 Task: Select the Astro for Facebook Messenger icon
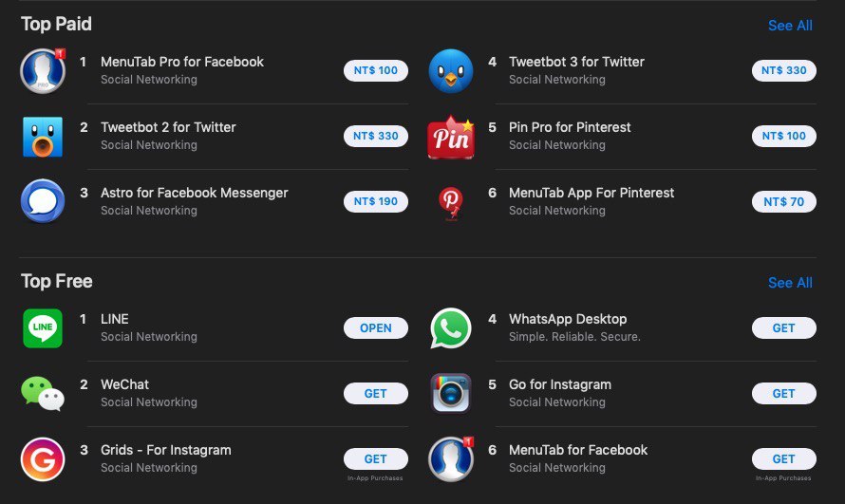(x=43, y=201)
